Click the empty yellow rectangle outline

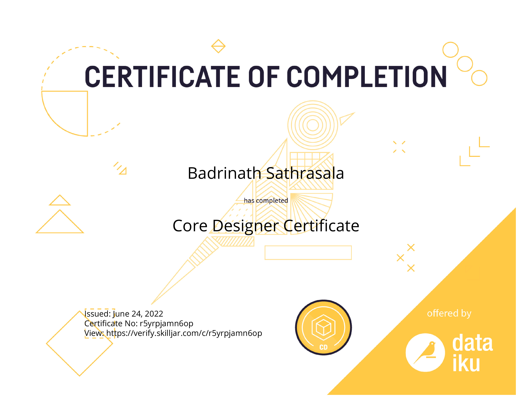308,253
